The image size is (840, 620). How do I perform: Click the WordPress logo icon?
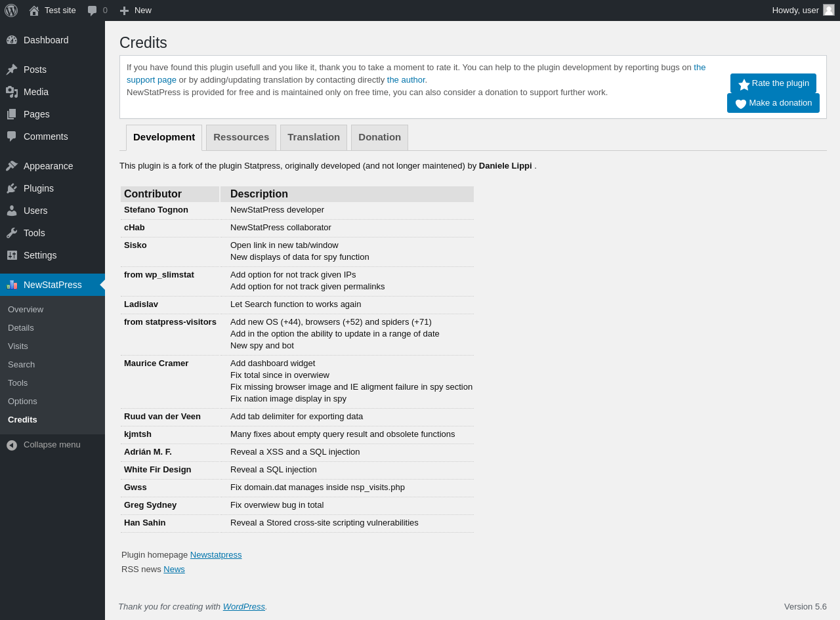(x=11, y=10)
